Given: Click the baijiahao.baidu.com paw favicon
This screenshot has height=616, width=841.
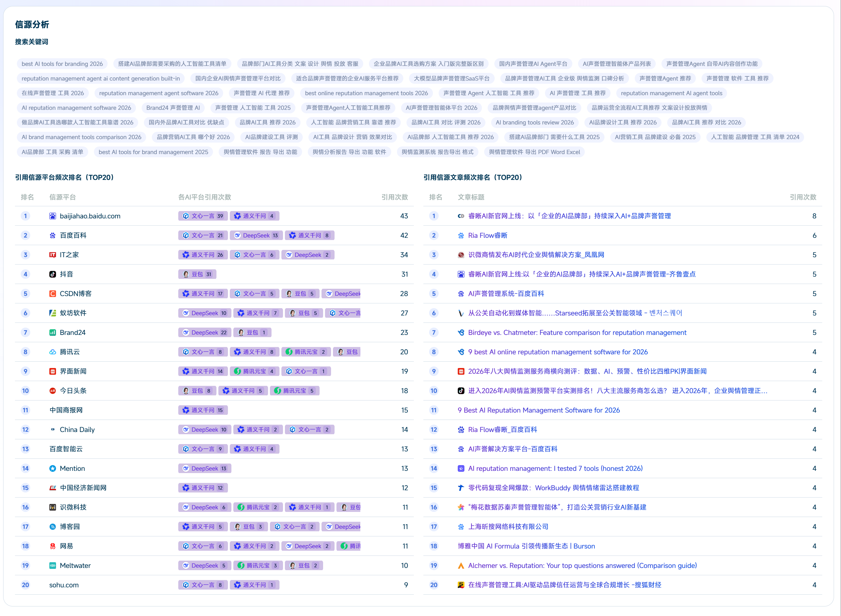Looking at the screenshot, I should coord(53,216).
